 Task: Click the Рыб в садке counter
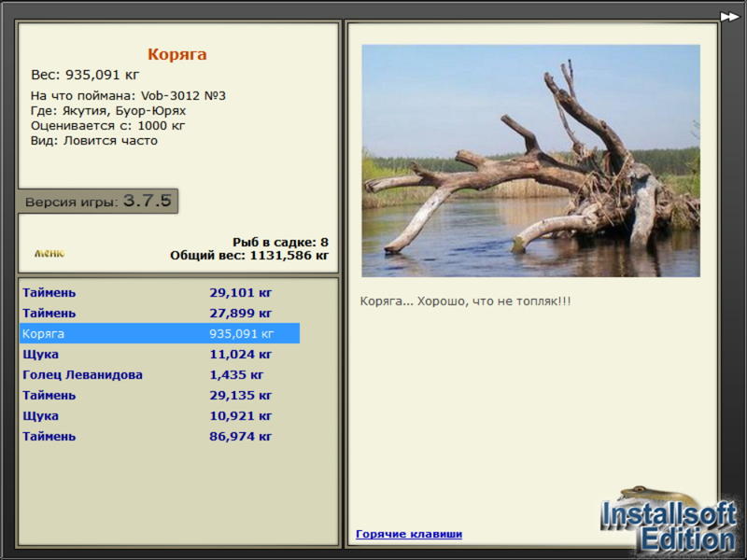279,242
